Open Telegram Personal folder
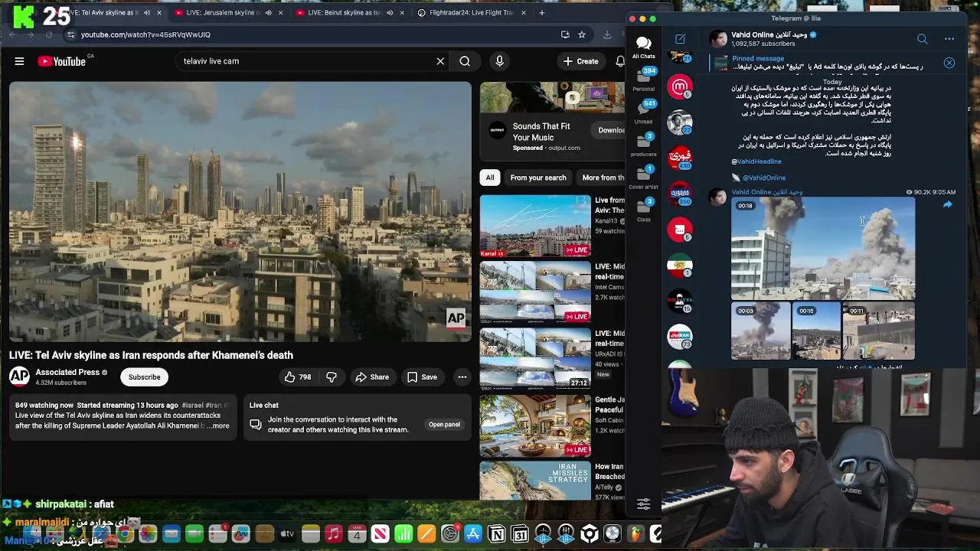Image resolution: width=980 pixels, height=551 pixels. coord(644,80)
